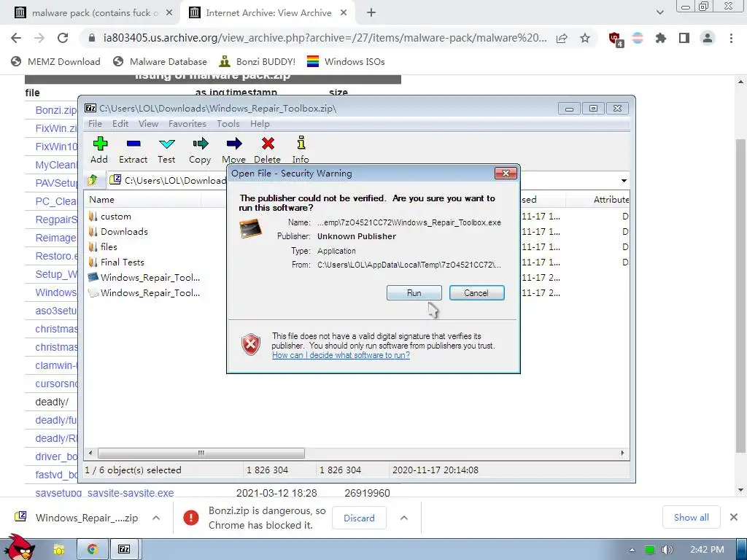Open the View menu in 7-Zip
This screenshot has height=560, width=747.
148,124
